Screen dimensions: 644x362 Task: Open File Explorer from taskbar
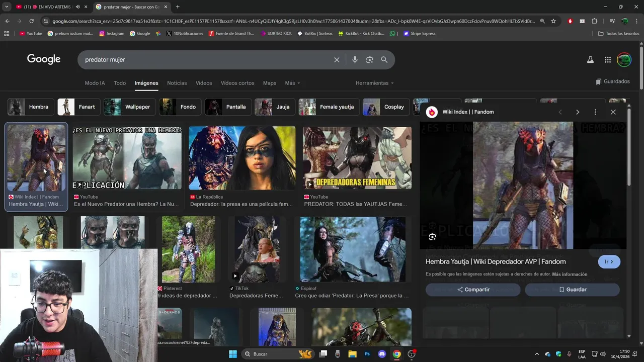pyautogui.click(x=353, y=354)
